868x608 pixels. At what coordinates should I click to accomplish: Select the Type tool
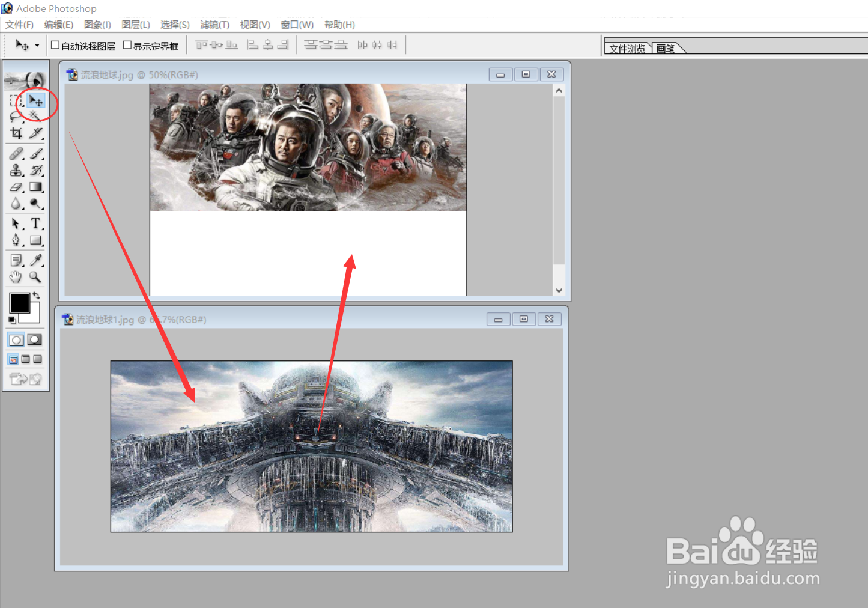35,223
